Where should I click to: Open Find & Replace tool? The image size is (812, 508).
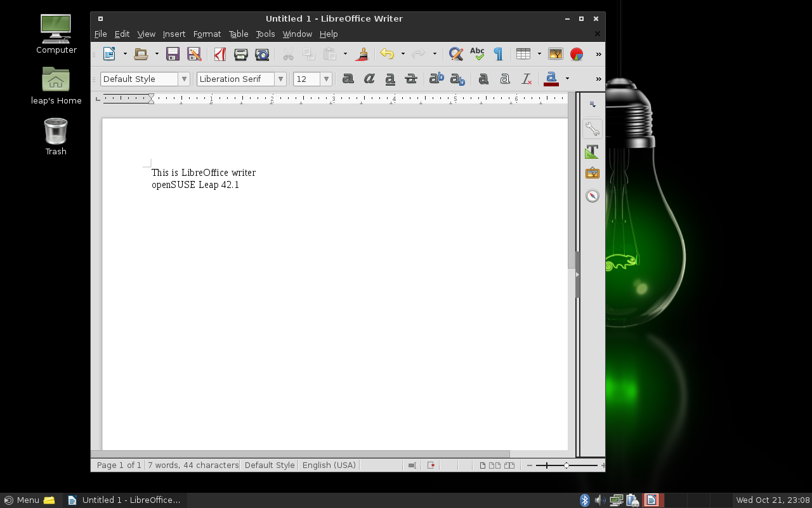[455, 54]
